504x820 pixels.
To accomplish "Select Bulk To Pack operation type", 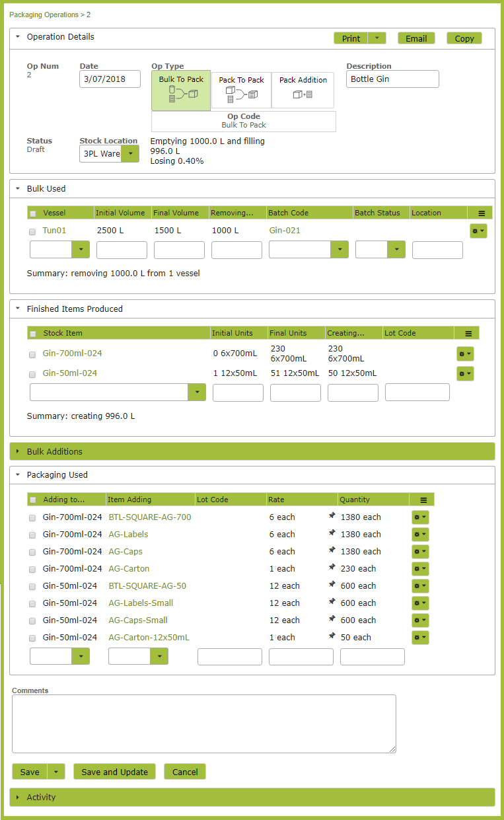I will pyautogui.click(x=181, y=91).
